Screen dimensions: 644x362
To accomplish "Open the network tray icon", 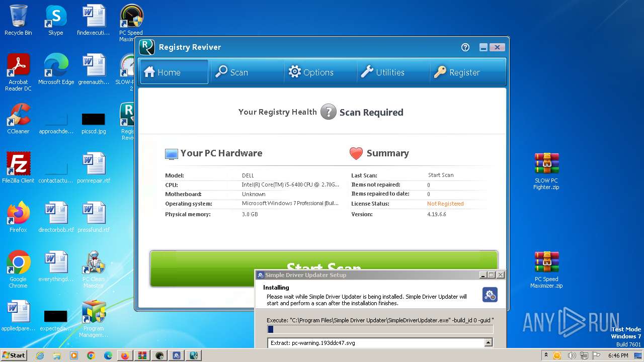I will [584, 355].
